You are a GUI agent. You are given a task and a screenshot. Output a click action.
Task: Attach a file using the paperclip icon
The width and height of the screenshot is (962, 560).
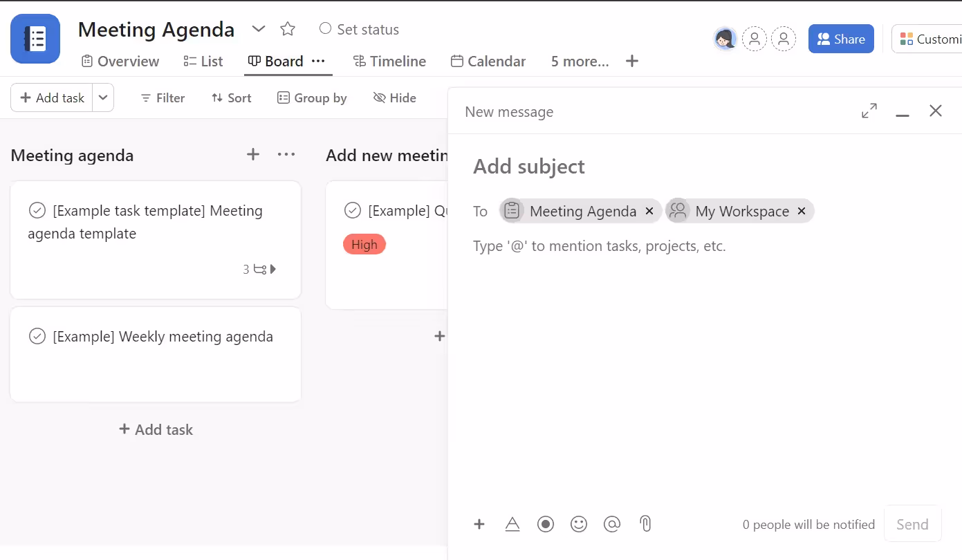(x=645, y=523)
